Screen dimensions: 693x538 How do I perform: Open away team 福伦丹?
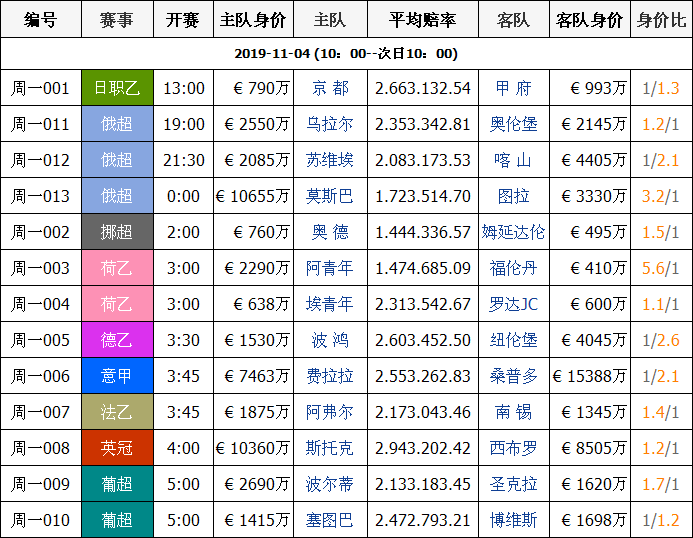coord(513,268)
